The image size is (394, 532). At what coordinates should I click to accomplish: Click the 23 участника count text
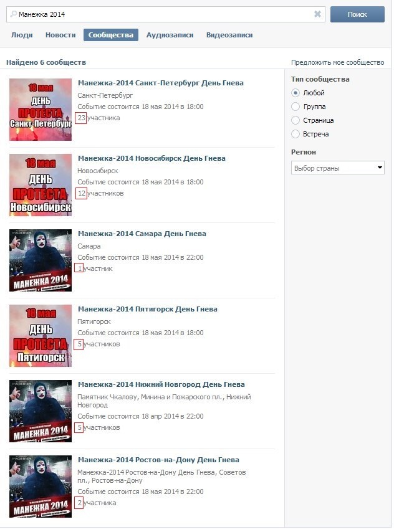98,118
